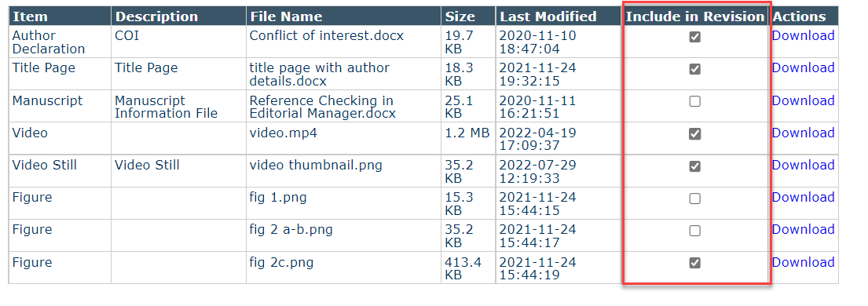Check the fig 1.png revision checkbox

click(x=694, y=199)
